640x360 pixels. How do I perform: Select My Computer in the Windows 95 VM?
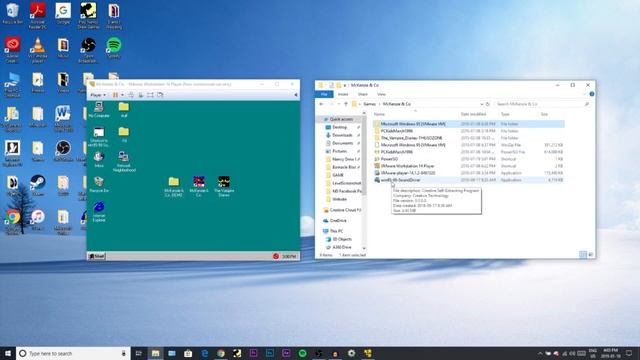[99, 110]
